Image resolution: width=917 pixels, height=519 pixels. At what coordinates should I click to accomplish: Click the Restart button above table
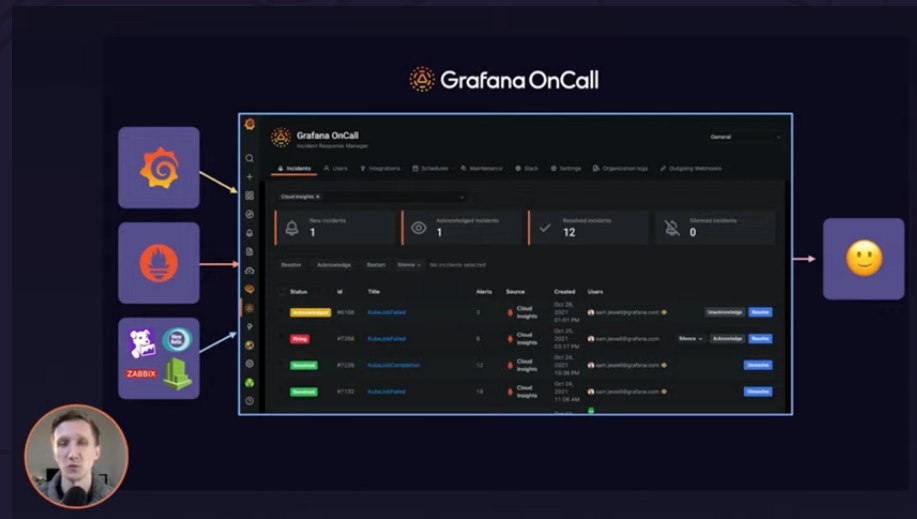click(376, 265)
